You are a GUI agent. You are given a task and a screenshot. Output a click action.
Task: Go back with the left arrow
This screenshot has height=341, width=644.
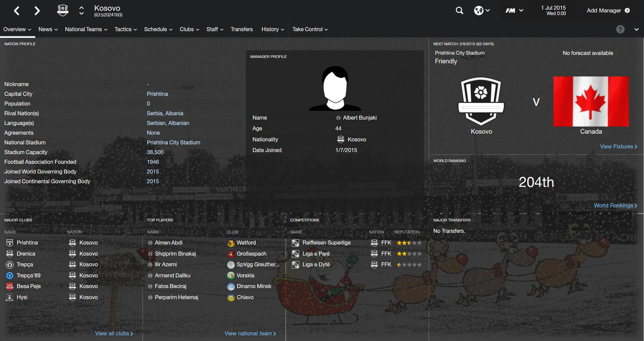[x=17, y=11]
